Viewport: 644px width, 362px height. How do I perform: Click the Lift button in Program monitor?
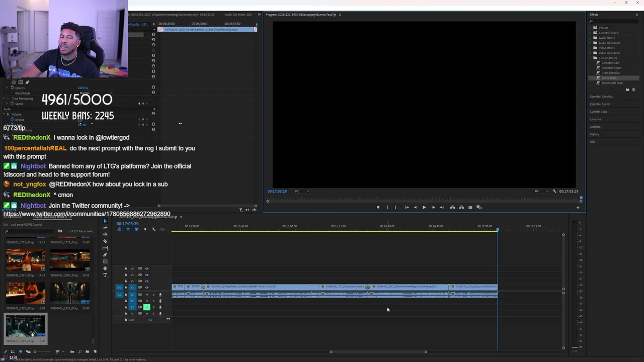pyautogui.click(x=452, y=207)
